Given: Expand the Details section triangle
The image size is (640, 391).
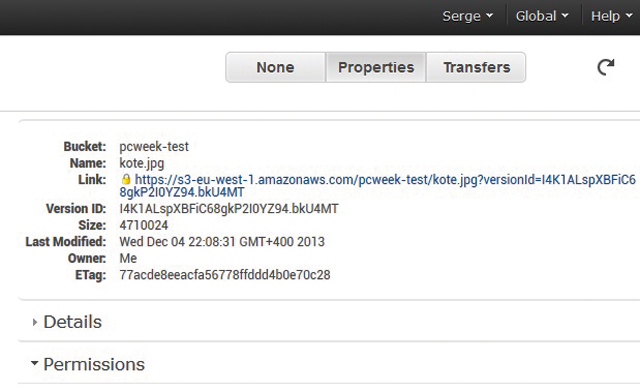Looking at the screenshot, I should pos(35,322).
